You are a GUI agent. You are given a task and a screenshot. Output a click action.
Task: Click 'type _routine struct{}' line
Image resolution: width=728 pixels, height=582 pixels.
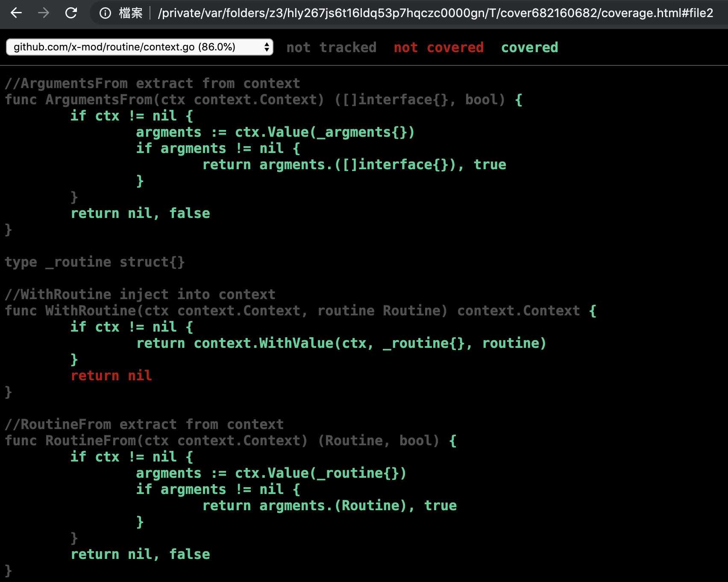coord(95,262)
